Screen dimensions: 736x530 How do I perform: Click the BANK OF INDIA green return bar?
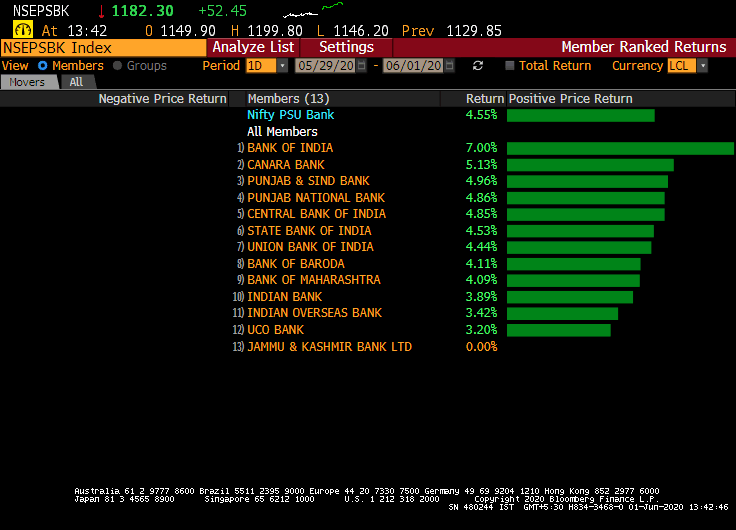pyautogui.click(x=620, y=148)
